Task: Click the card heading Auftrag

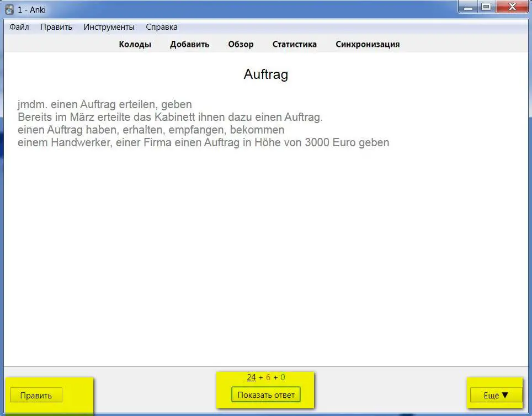Action: click(266, 74)
